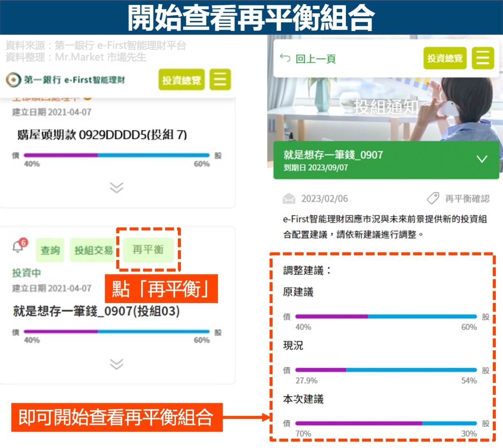This screenshot has width=503, height=448.
Task: Click the 本次建議 label
Action: point(303,399)
